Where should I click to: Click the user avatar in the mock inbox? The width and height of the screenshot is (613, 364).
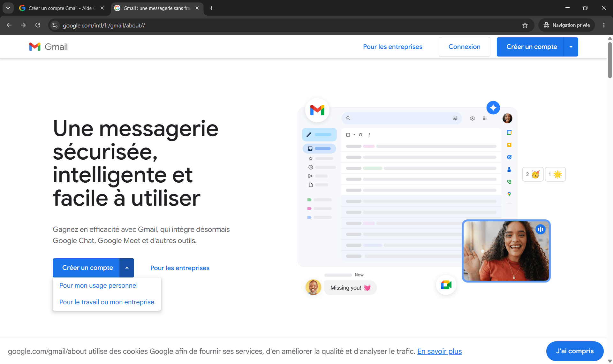(507, 118)
